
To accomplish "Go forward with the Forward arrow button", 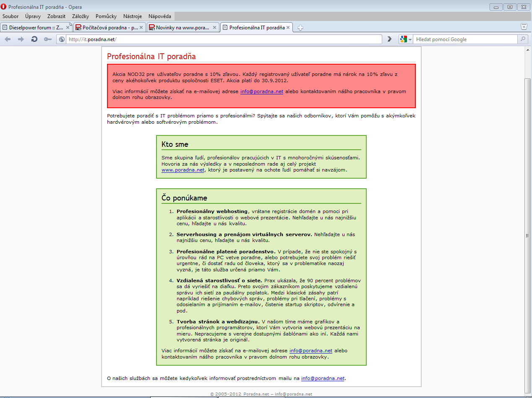I will (x=21, y=39).
